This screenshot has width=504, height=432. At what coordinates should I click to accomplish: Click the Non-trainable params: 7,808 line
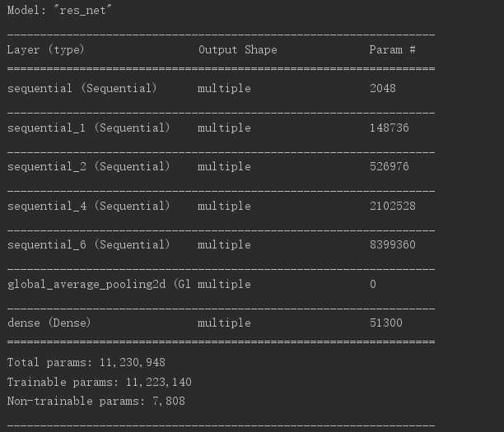point(96,402)
